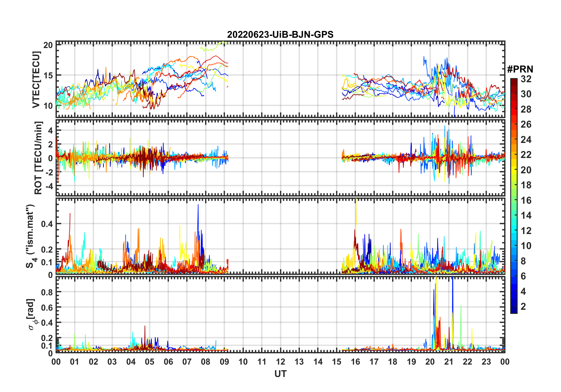Click colorbar tick label 16
Screen dimensions: 561x392
[x=526, y=200]
